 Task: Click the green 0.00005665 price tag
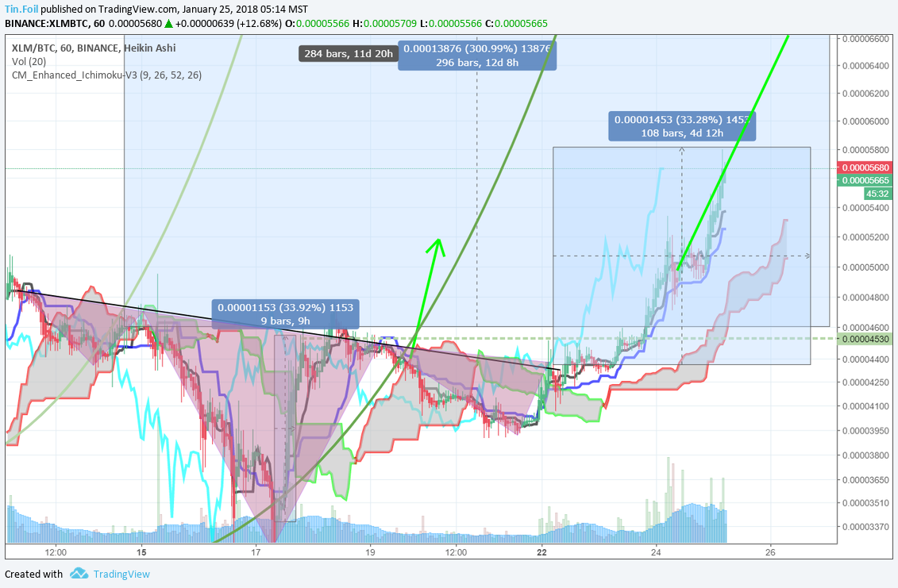coord(866,180)
